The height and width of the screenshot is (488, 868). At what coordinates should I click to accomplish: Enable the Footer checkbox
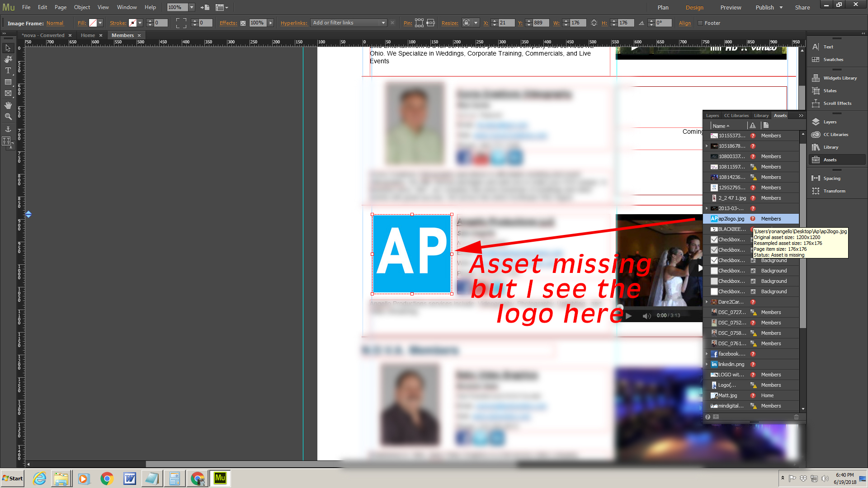(700, 23)
